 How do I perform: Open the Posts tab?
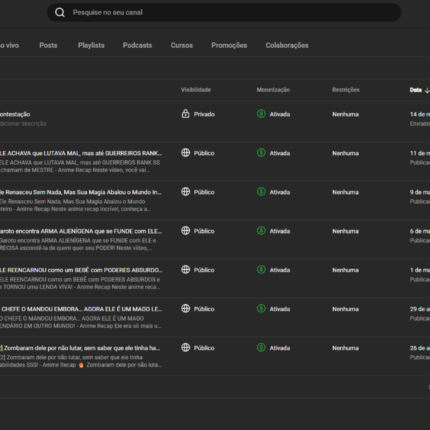pos(48,45)
